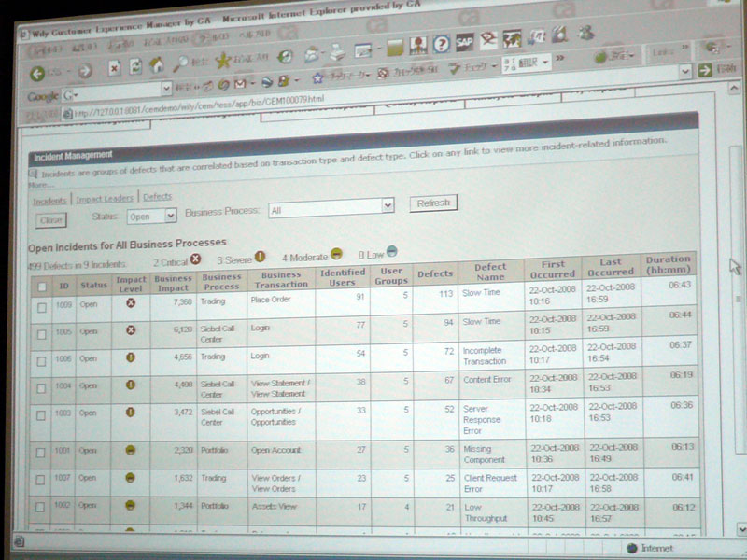Screen dimensions: 747x560
Task: Expand the toolbar overflow chevron
Action: point(560,59)
